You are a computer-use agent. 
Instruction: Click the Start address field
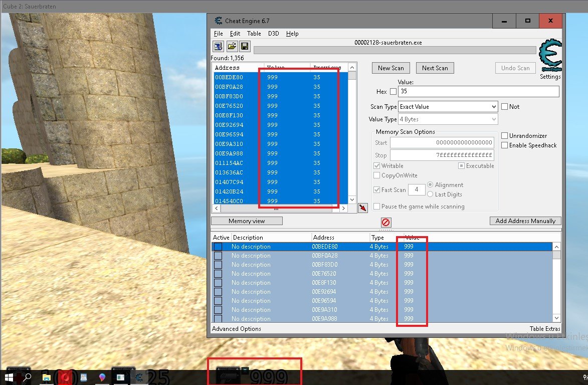pos(442,142)
